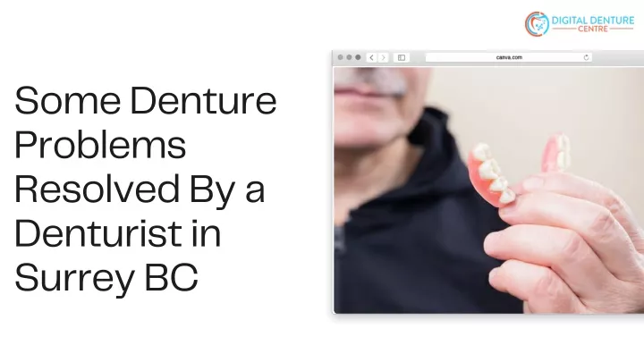
Task: Click the circular tooth logo icon
Action: (x=537, y=24)
